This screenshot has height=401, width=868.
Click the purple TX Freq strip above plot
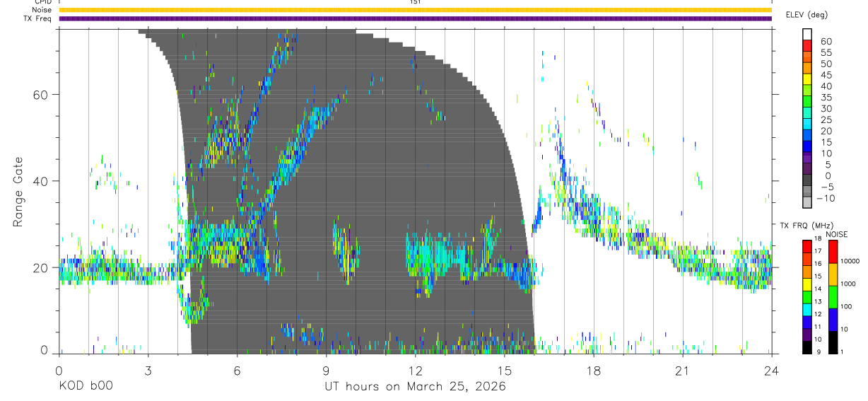tap(415, 18)
